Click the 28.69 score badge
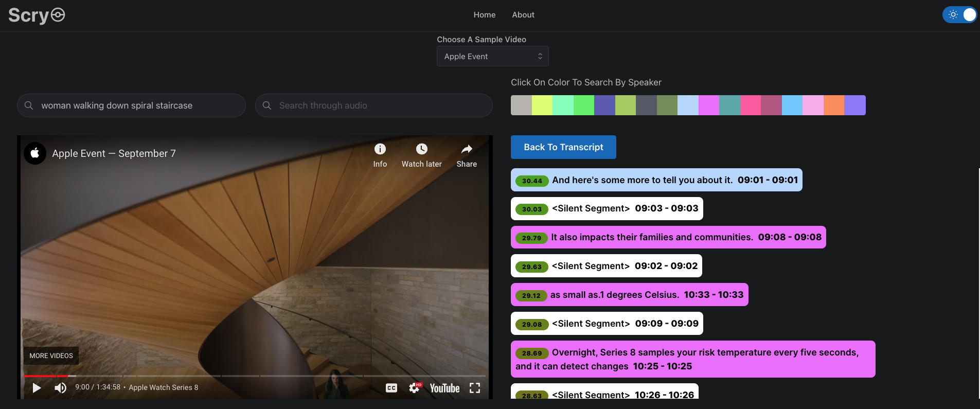Viewport: 980px width, 409px height. point(532,353)
